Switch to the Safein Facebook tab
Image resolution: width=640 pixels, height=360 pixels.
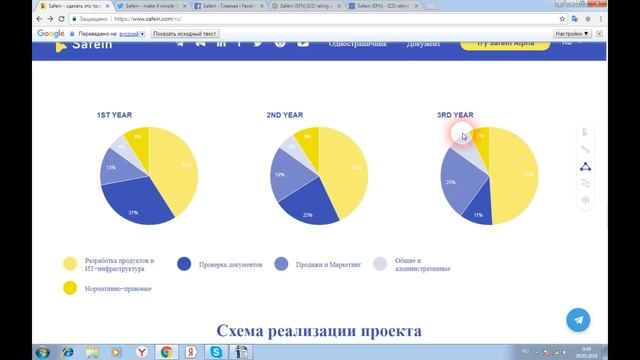[228, 6]
